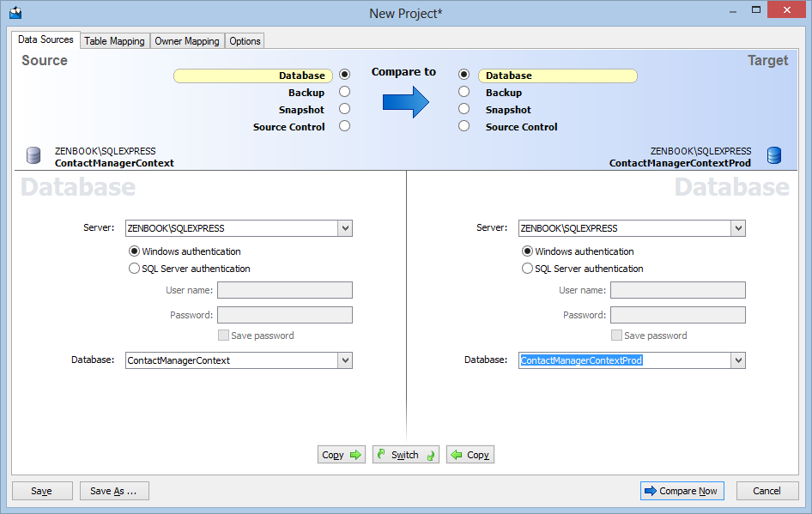The height and width of the screenshot is (514, 812).
Task: Click the app icon in the title bar
Action: (15, 12)
